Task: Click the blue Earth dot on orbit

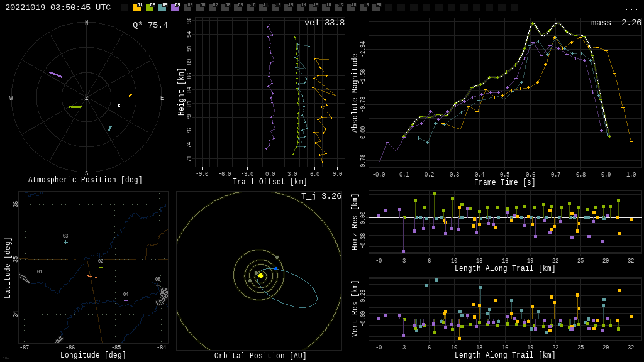Action: click(275, 268)
